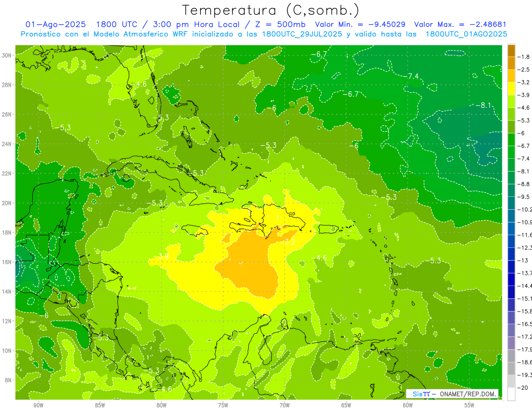Click 'Valor Max. = -2.48681' text
The height and width of the screenshot is (411, 532).
pyautogui.click(x=460, y=24)
